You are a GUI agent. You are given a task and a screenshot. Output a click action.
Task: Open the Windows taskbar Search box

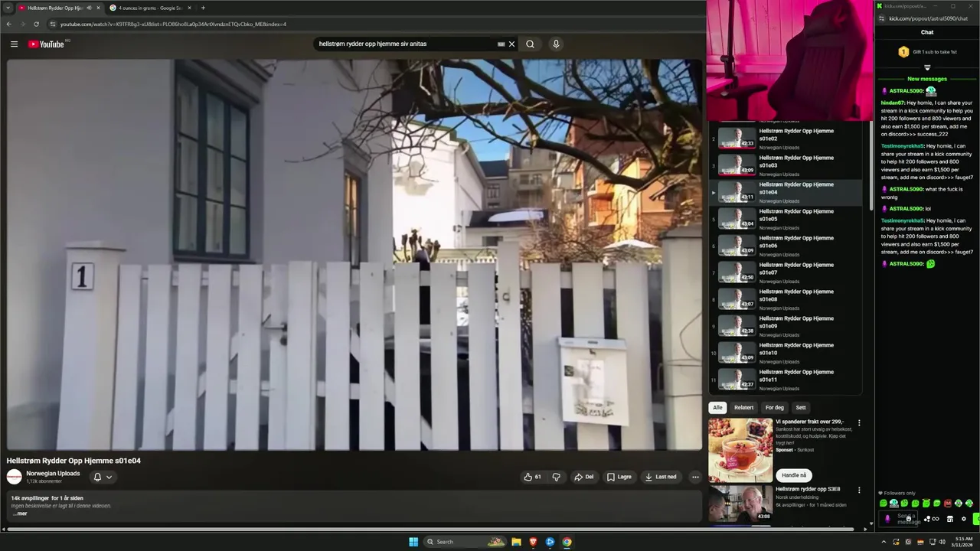click(x=465, y=542)
